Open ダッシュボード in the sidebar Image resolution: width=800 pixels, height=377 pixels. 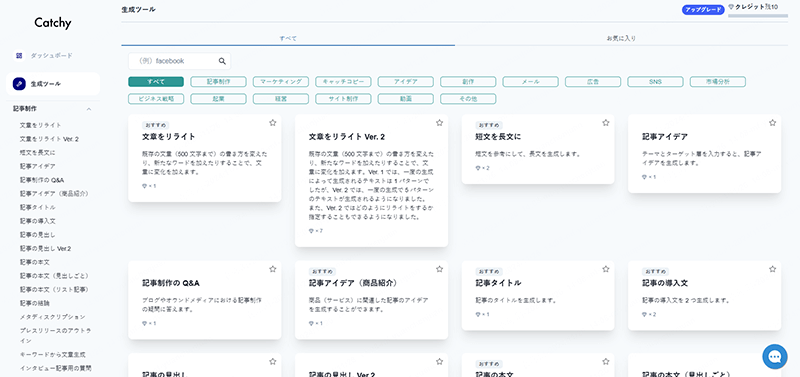click(51, 55)
